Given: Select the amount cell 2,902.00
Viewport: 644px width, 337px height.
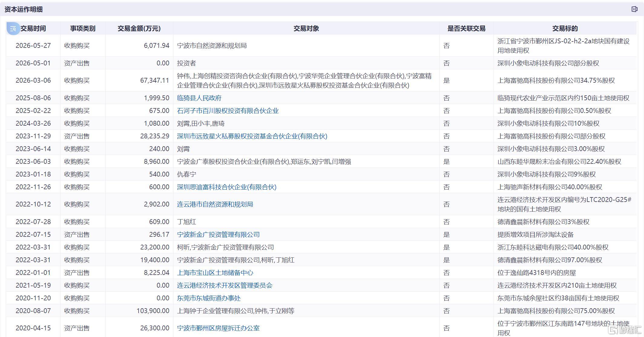Looking at the screenshot, I should (156, 204).
